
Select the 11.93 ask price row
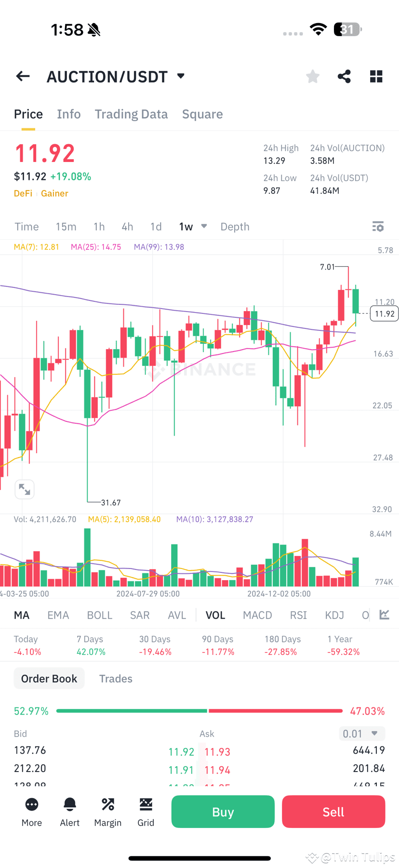pos(217,751)
